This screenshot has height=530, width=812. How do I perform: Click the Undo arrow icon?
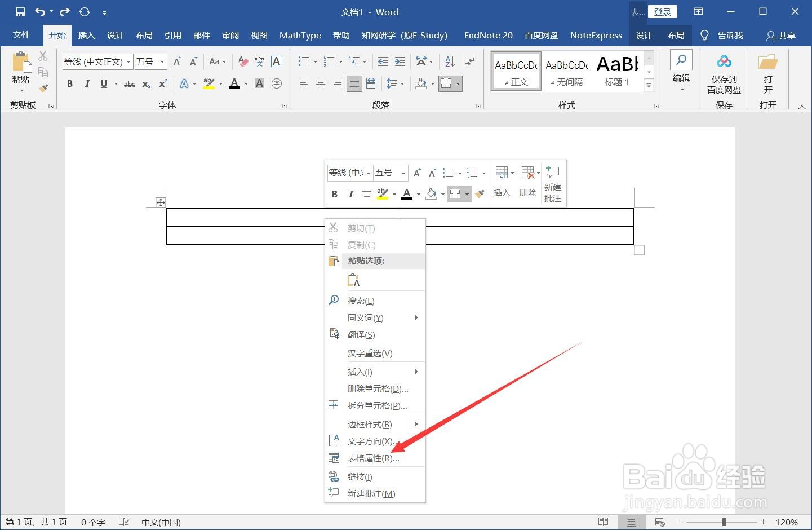pos(40,12)
